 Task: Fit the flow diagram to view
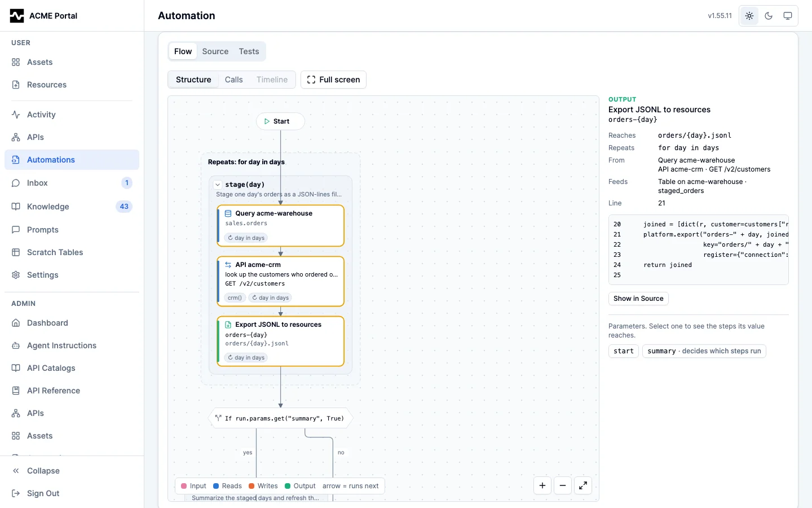pos(583,485)
